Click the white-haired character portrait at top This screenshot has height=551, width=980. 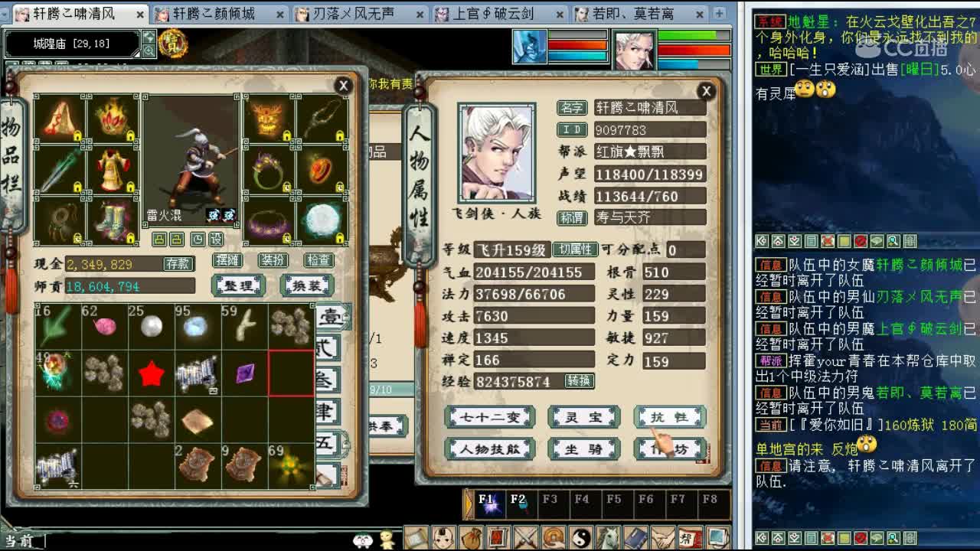pos(635,50)
